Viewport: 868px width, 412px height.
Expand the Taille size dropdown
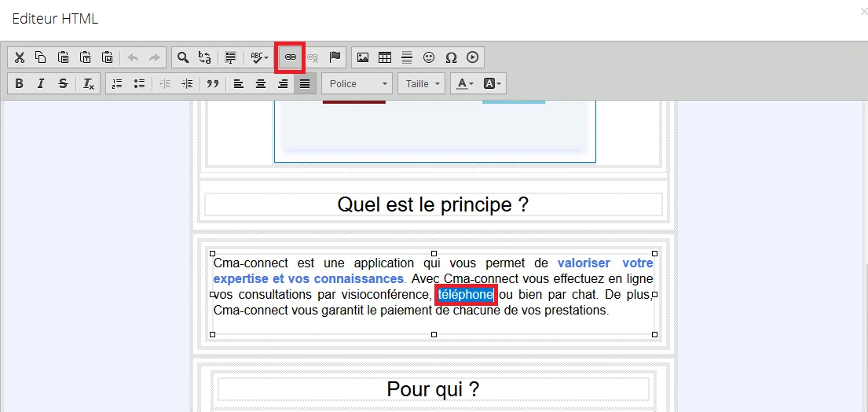(x=421, y=83)
